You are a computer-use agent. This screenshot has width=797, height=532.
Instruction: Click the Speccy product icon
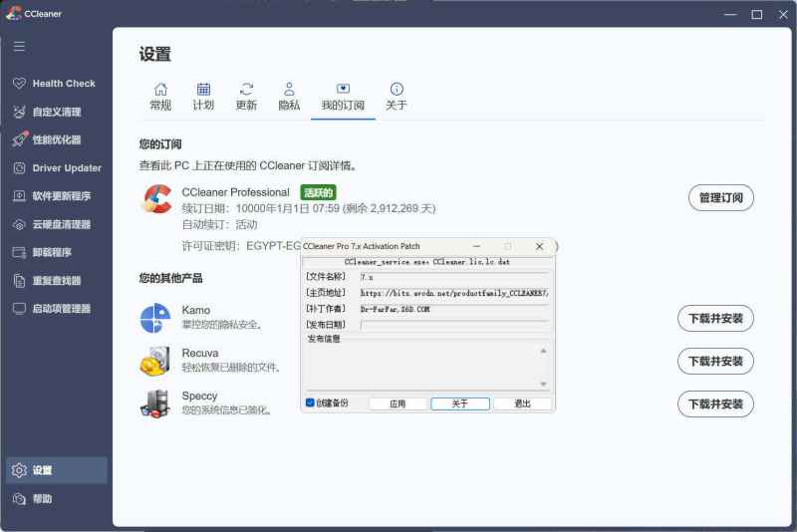(155, 403)
